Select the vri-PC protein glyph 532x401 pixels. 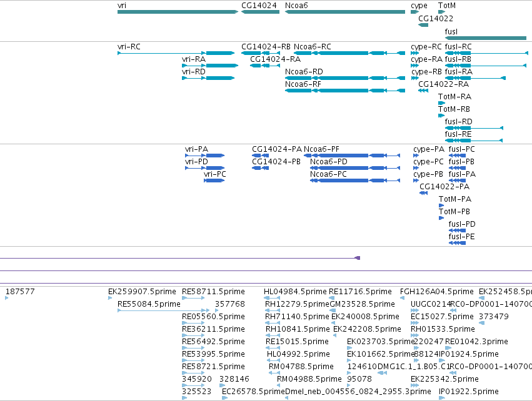point(214,181)
